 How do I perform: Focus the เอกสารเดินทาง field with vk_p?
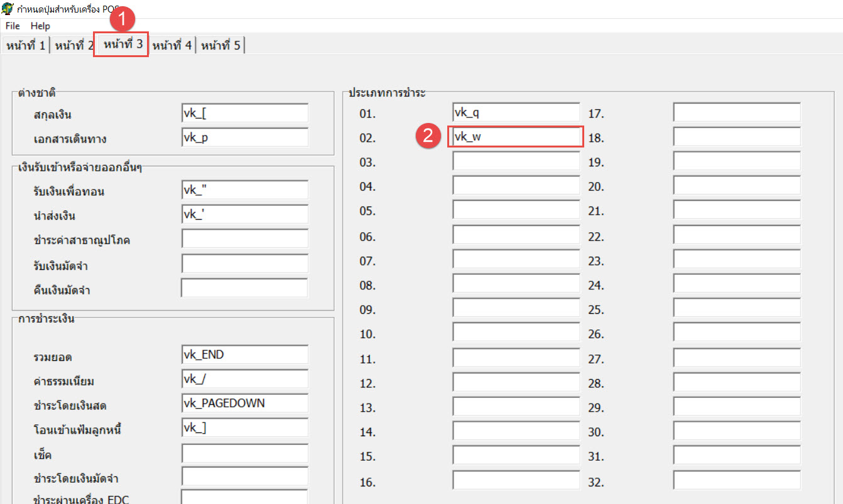(244, 137)
